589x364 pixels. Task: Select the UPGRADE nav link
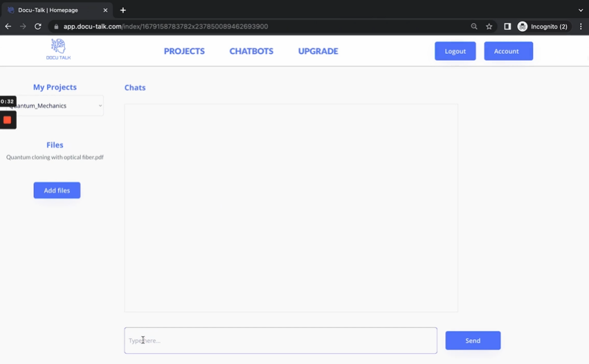[x=318, y=51]
